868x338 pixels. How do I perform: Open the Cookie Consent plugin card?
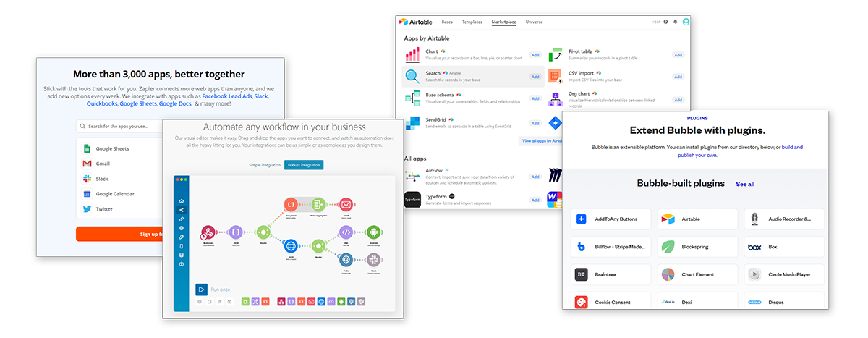pos(610,301)
